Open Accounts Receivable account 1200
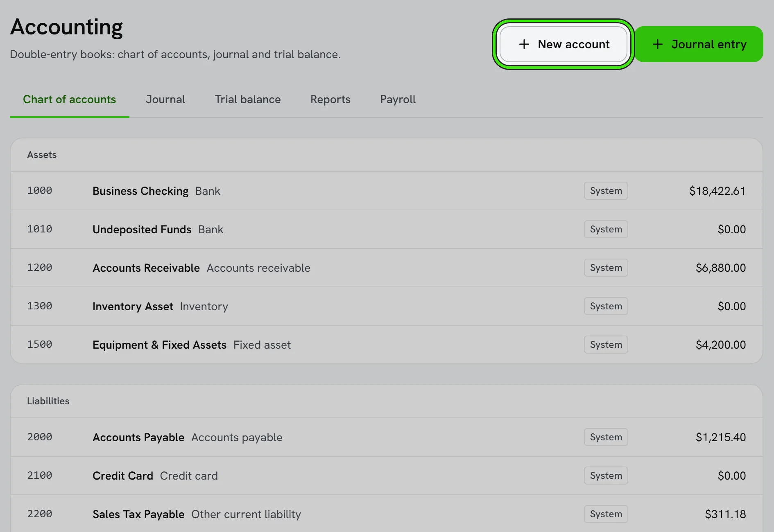The height and width of the screenshot is (532, 774). click(x=387, y=268)
